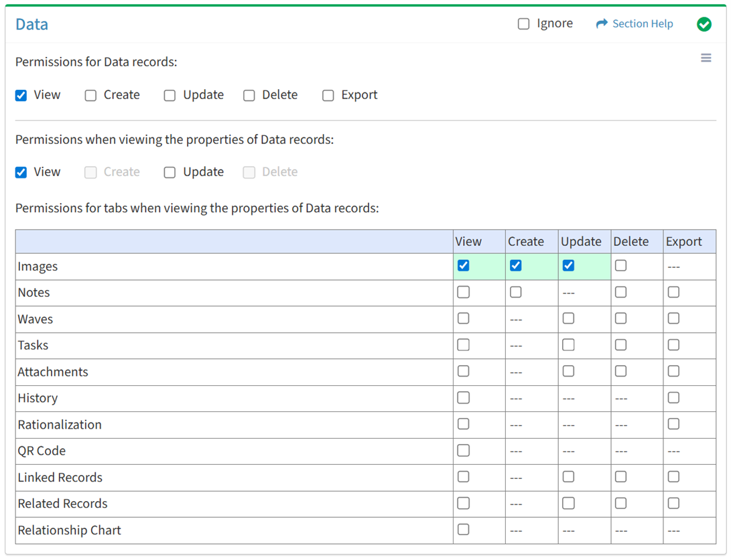Viewport: 731px width, 560px height.
Task: Uncheck View permission for Data records
Action: [21, 95]
